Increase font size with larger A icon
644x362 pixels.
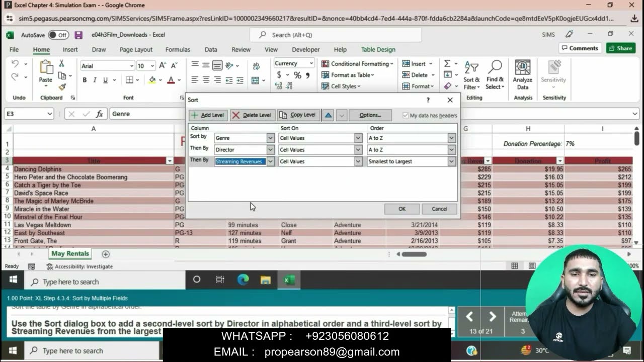click(x=163, y=65)
